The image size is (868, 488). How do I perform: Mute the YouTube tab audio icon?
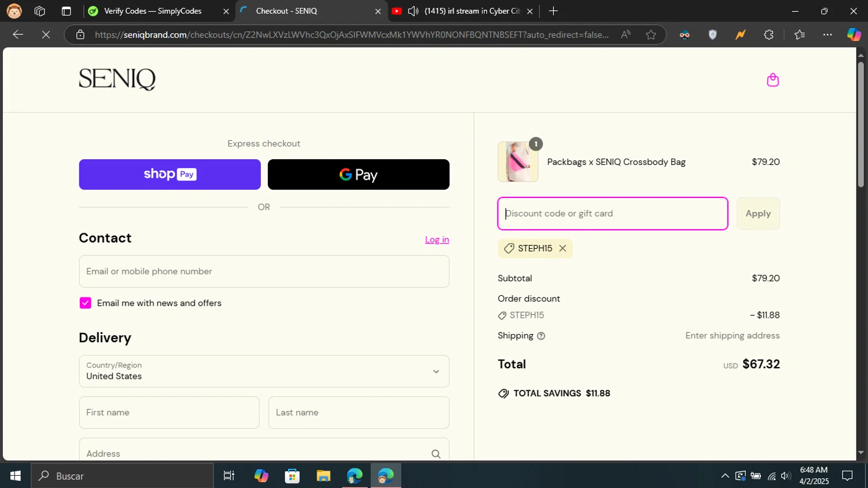click(x=413, y=11)
